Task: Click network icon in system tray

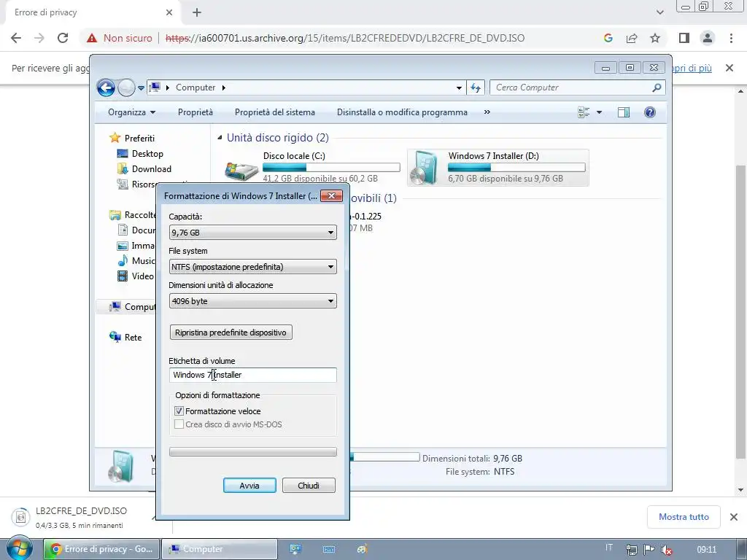Action: (631, 550)
